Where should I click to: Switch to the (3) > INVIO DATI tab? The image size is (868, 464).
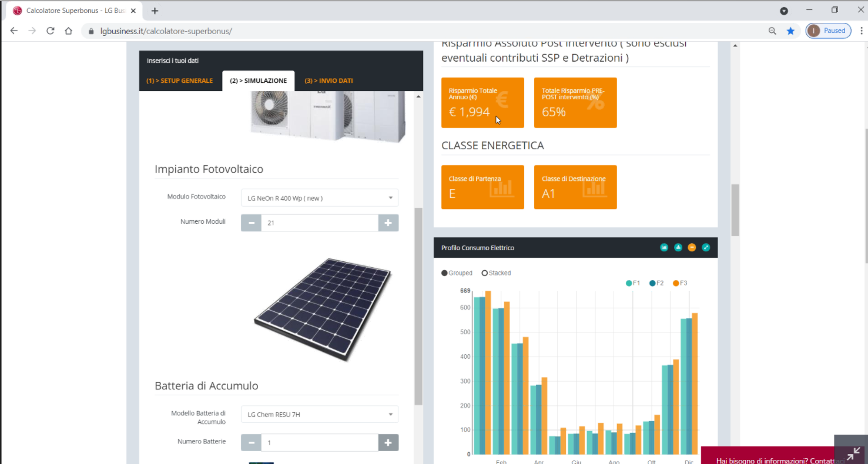(x=329, y=80)
